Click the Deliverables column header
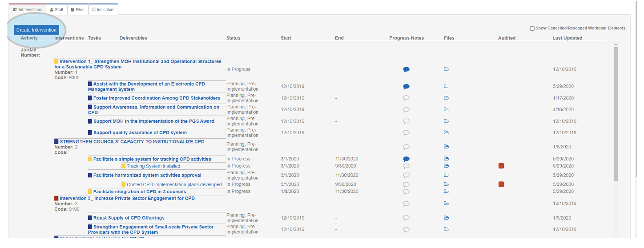 [x=133, y=38]
